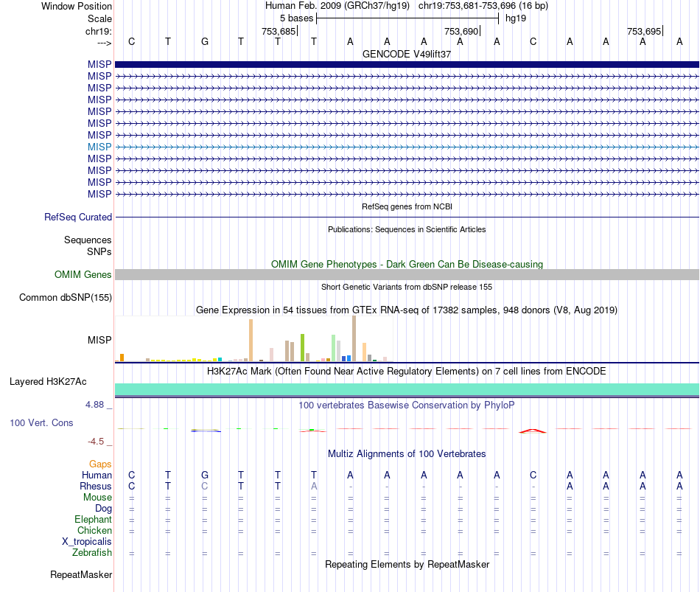
Task: Click the Common dbSNP(155) label
Action: [x=65, y=298]
